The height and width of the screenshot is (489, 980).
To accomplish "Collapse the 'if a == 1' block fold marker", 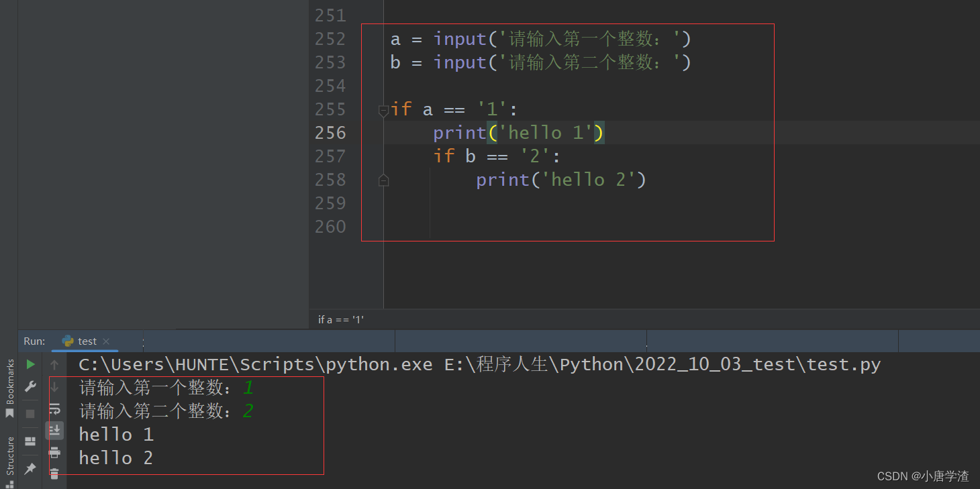I will (x=383, y=110).
